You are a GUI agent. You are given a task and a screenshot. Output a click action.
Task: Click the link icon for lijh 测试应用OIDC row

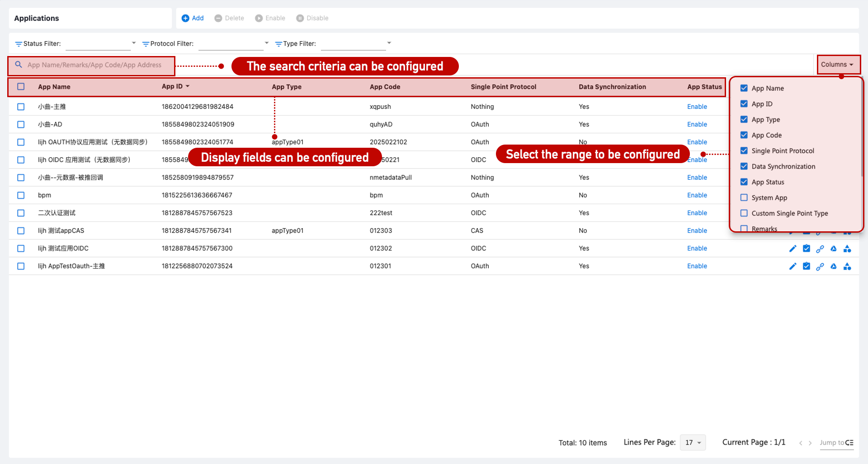point(820,248)
